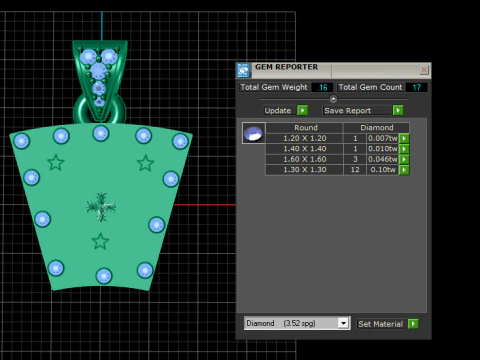
Task: Select the bottom center gem on pendant
Action: tap(104, 276)
